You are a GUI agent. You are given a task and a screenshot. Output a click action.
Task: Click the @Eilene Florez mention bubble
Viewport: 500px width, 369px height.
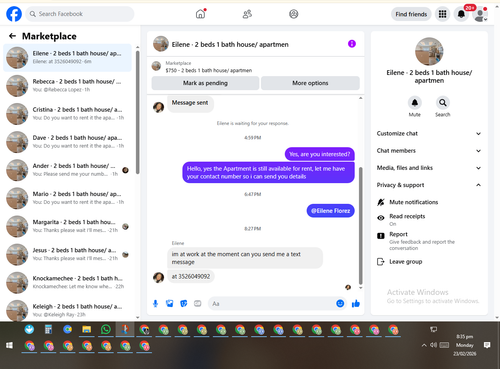(x=330, y=211)
